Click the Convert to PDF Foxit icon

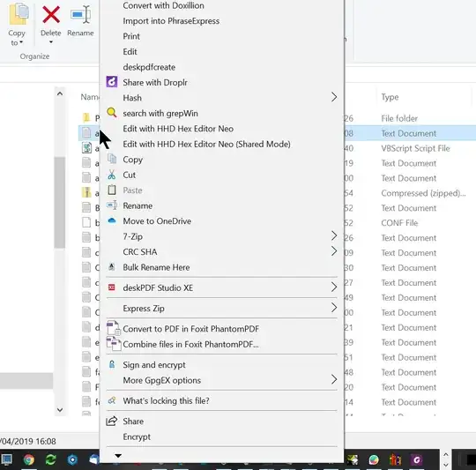click(x=113, y=328)
